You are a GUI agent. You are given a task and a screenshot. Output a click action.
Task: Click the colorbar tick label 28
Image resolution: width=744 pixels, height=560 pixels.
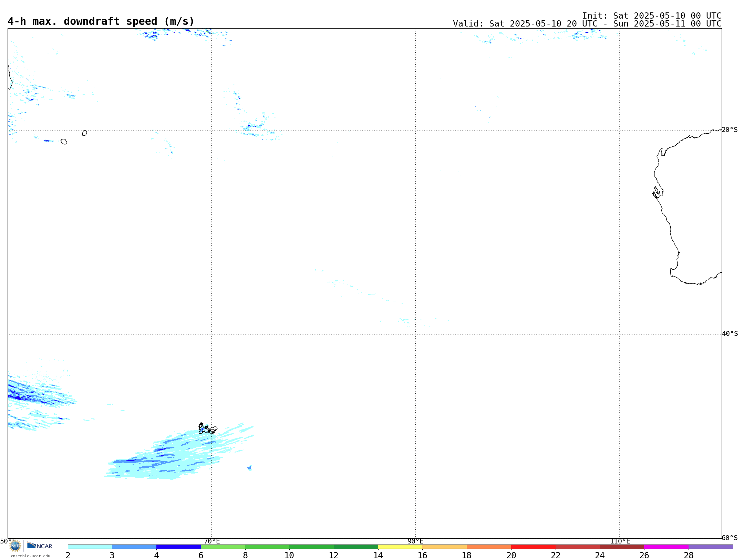[x=689, y=555]
